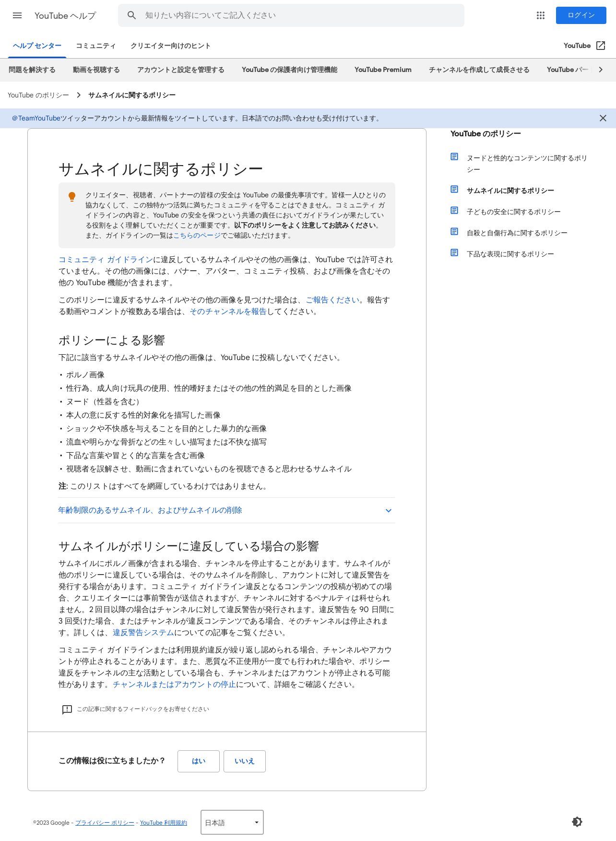Open プライバシー ポリシー footer link
616x841 pixels.
[105, 823]
